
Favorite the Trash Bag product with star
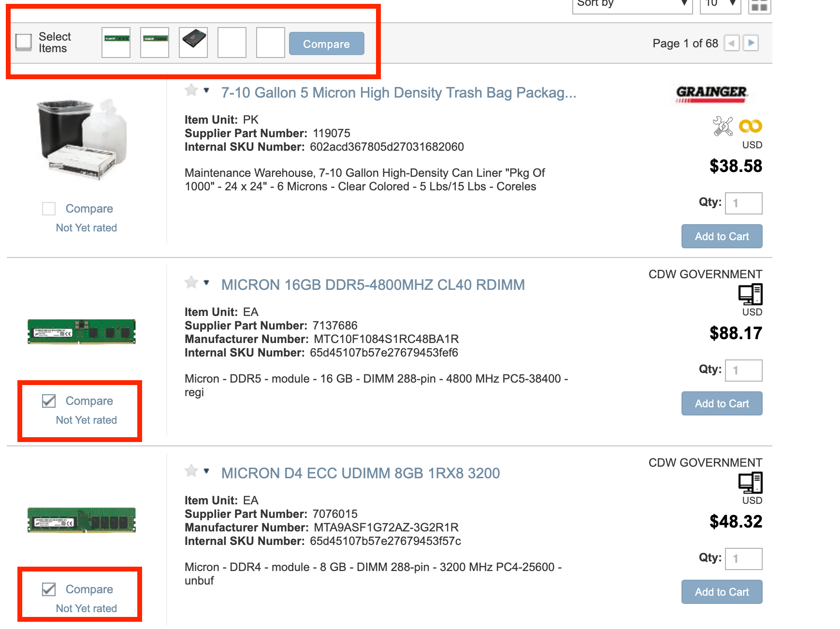(x=191, y=90)
